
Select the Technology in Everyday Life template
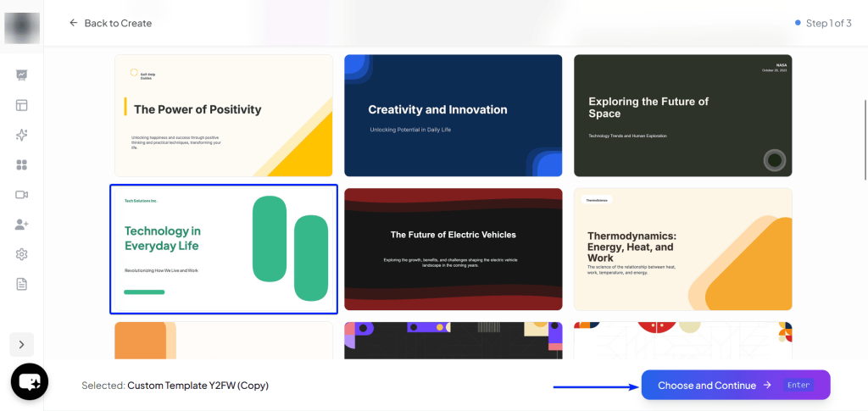[224, 249]
